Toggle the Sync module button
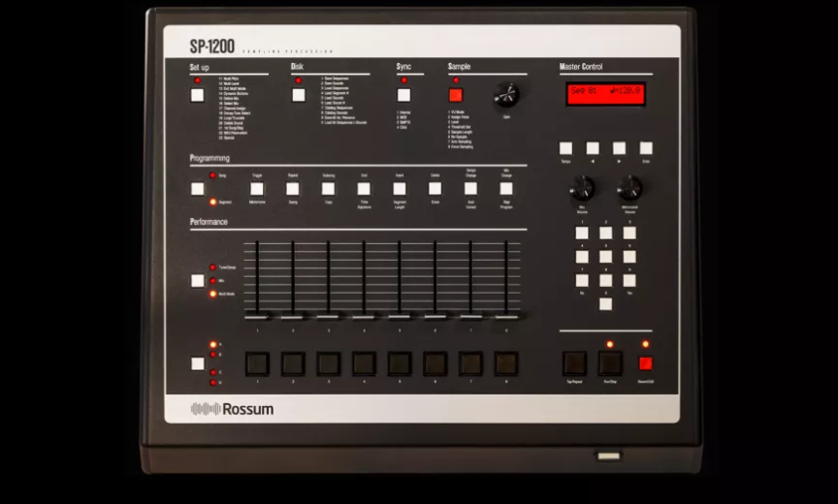Screen dimensions: 838x504 [403, 95]
